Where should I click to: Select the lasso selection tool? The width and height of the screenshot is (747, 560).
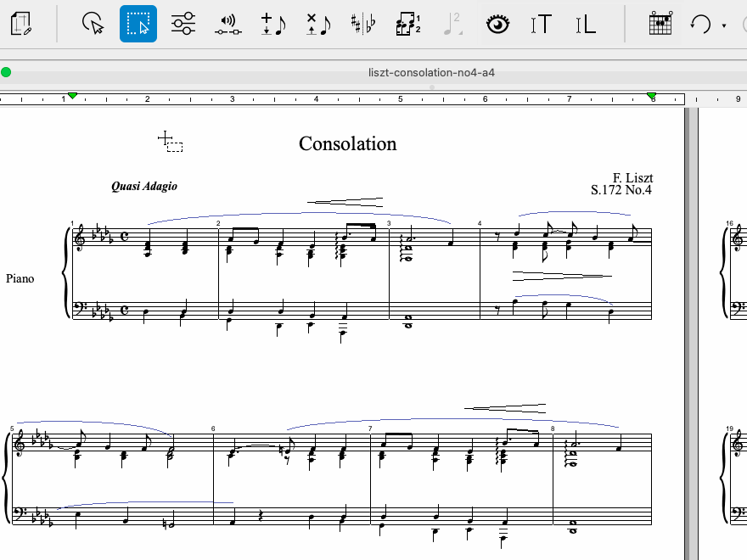pos(93,24)
